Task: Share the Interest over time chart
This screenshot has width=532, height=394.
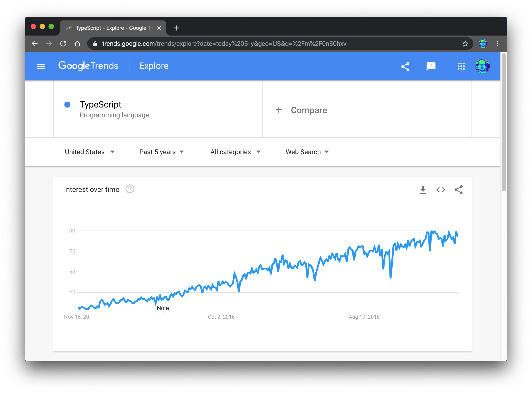Action: (458, 190)
